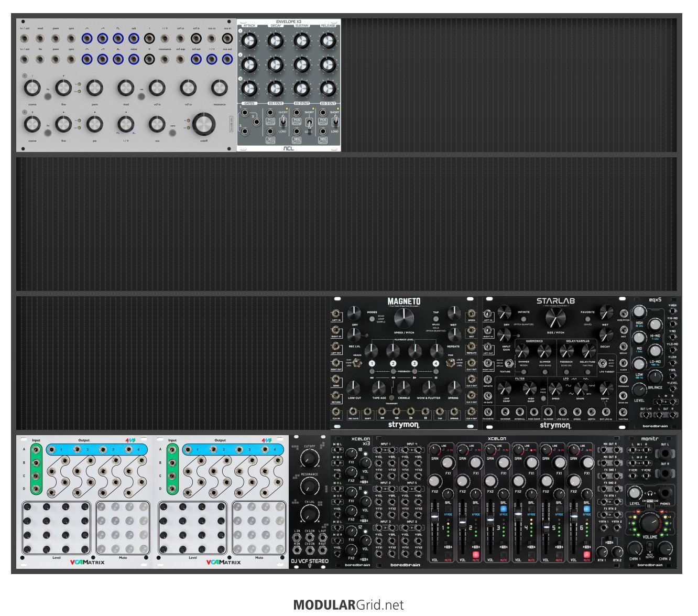Viewport: 698px width, 616px height.
Task: Click the eqx5 Level knob
Action: (x=639, y=389)
